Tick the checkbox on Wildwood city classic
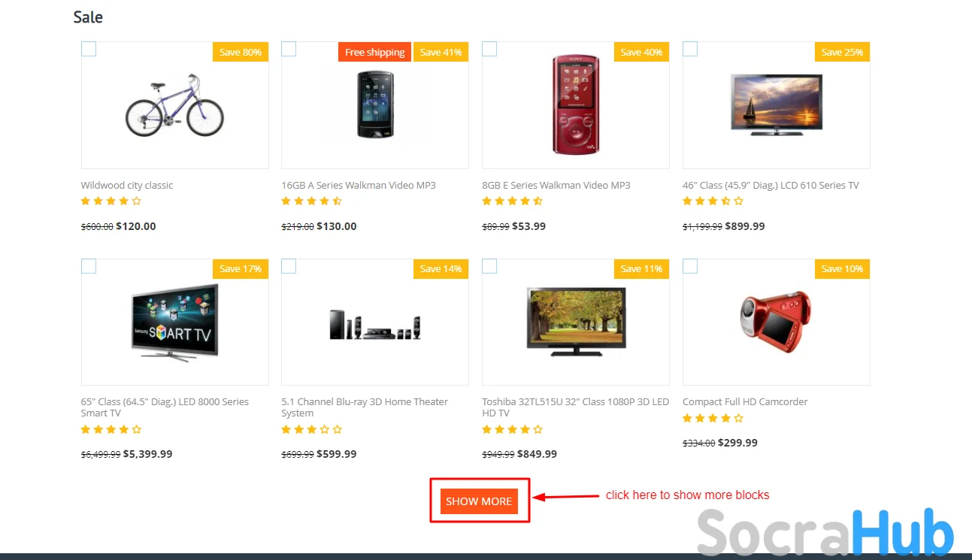 [x=89, y=50]
